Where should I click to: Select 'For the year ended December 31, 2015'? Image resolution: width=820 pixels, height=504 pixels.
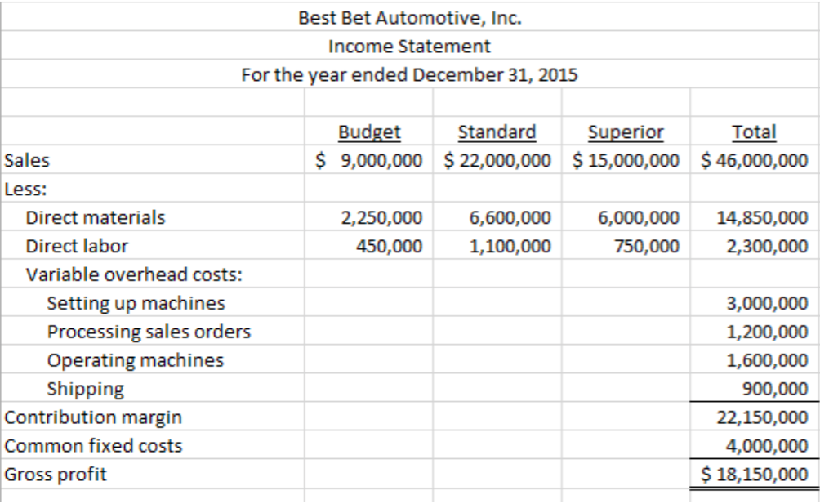[409, 75]
